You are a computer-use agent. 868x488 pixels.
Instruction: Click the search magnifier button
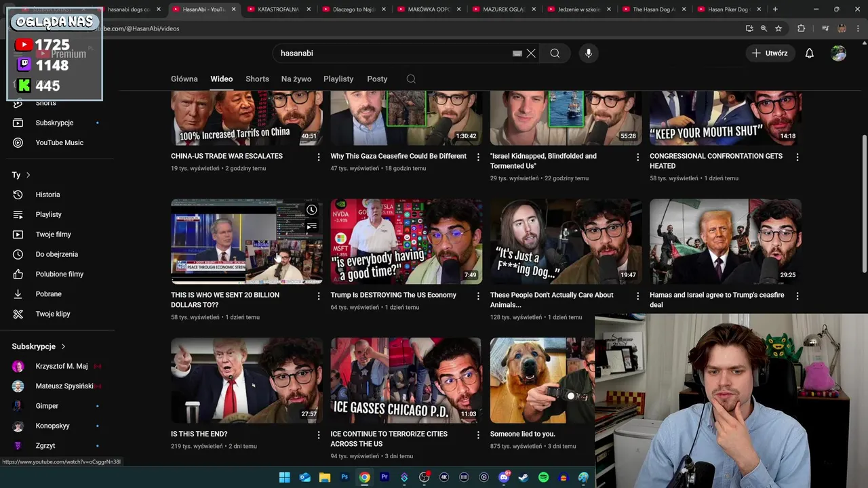(555, 53)
